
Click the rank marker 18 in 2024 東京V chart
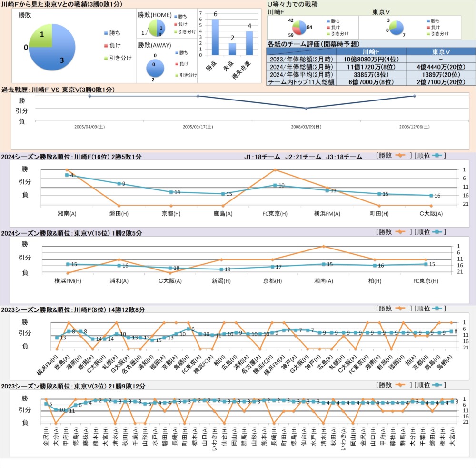pos(170,268)
